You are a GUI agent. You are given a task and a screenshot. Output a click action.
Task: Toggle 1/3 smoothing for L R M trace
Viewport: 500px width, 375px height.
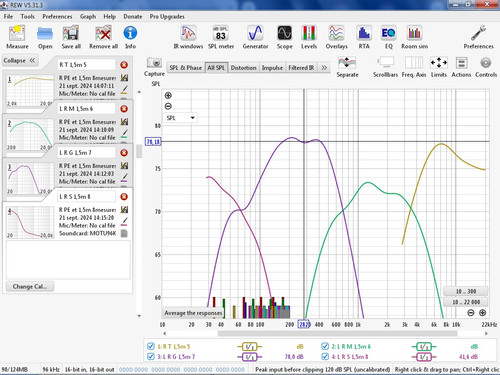tap(424, 347)
